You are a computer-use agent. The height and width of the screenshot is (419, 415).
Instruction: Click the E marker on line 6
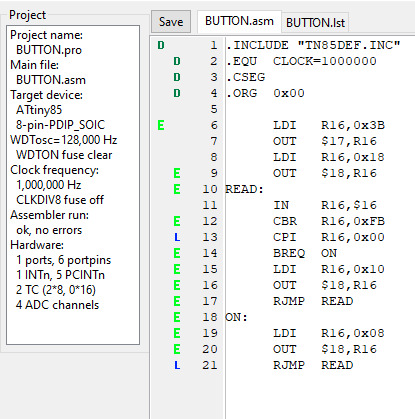tap(161, 125)
